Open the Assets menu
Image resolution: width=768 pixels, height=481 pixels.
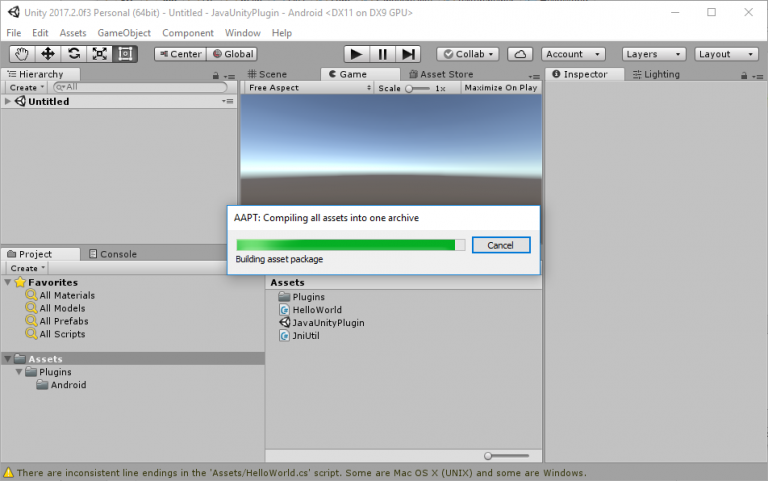[73, 33]
